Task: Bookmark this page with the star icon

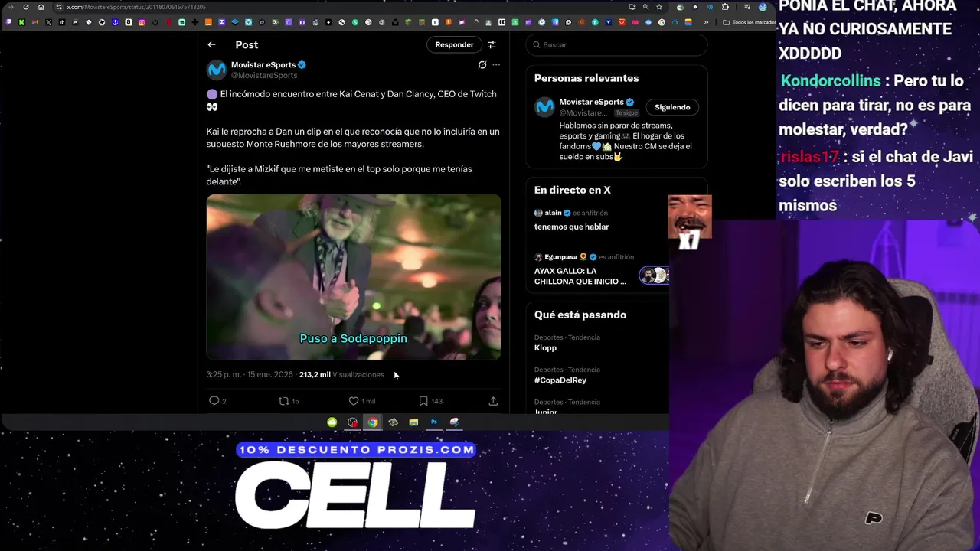Action: (x=659, y=7)
